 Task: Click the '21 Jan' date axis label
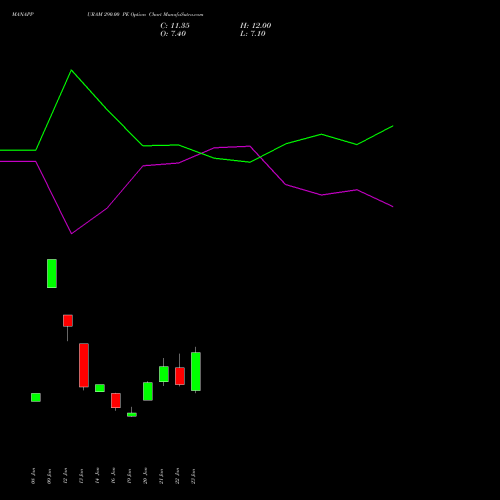pos(161,476)
